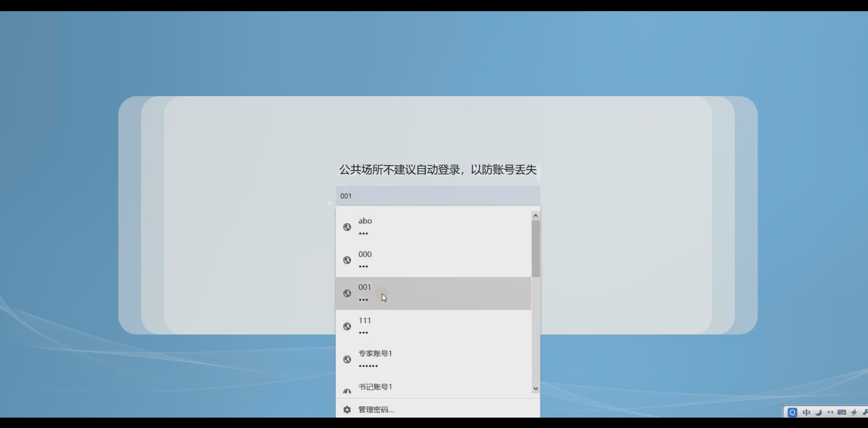868x428 pixels.
Task: Click the wrench tools icon in IME bar
Action: (865, 412)
